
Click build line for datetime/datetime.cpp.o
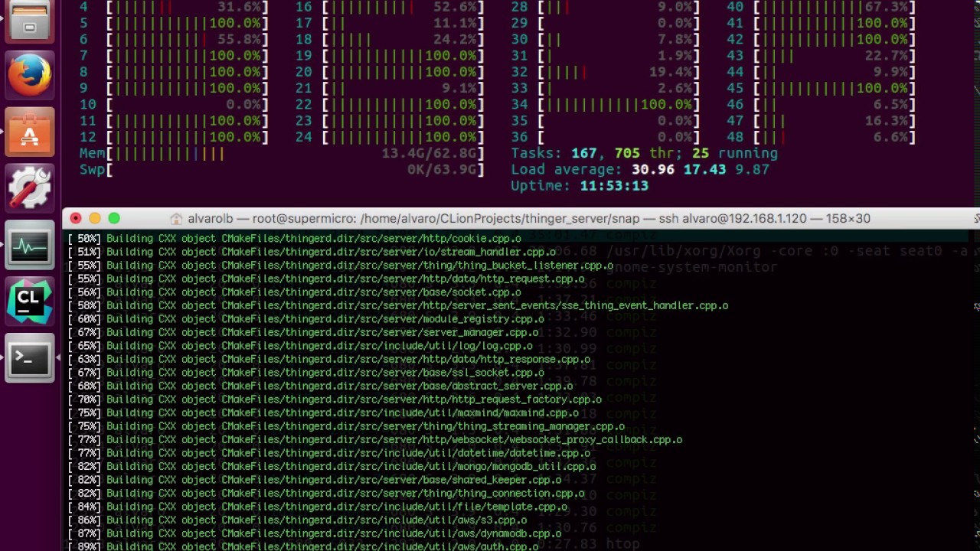[x=329, y=453]
